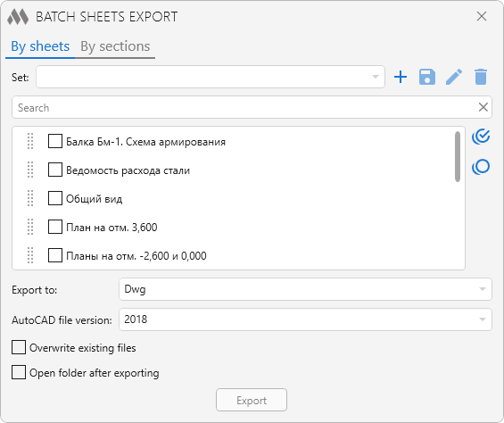Clear the search field with X icon
This screenshot has width=504, height=423.
pos(483,107)
